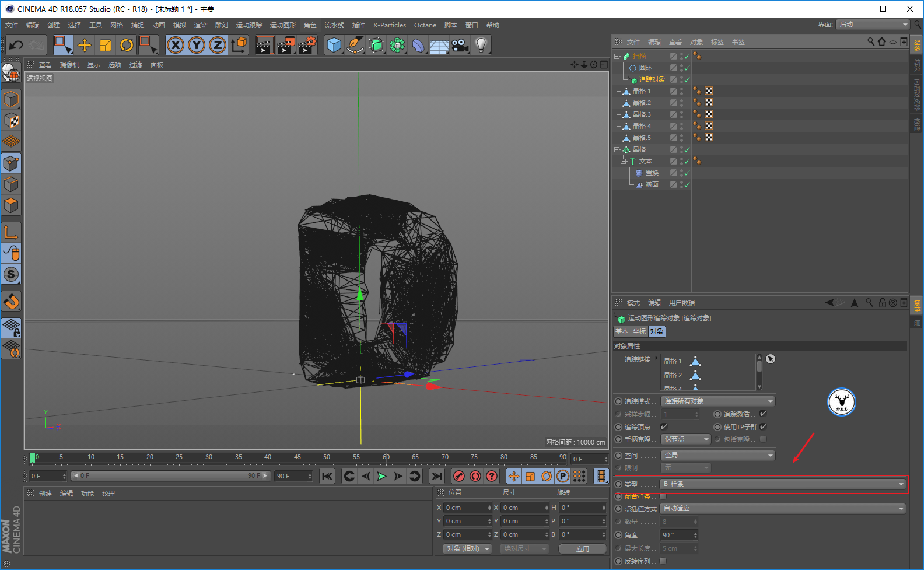
Task: Toggle the 反转序列 checkbox
Action: [663, 561]
